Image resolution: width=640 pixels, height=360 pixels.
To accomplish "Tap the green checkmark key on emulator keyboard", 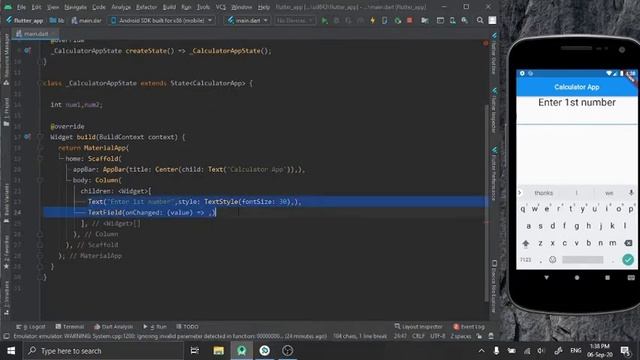I will tap(628, 260).
